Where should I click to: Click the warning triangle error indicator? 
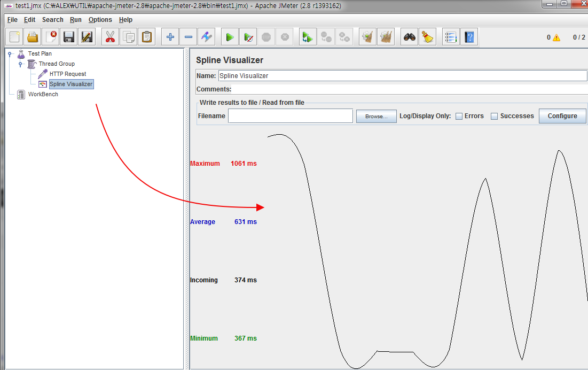click(x=556, y=37)
